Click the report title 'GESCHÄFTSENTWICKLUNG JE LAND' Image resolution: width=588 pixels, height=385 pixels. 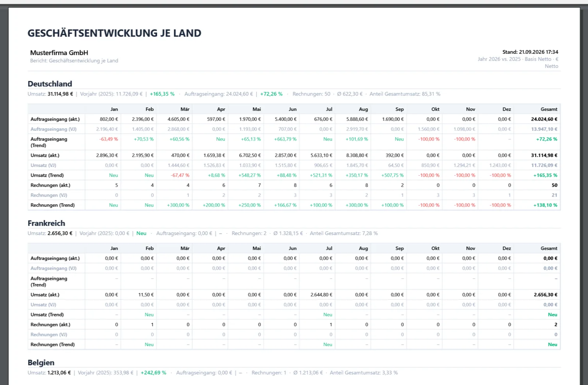coord(114,33)
